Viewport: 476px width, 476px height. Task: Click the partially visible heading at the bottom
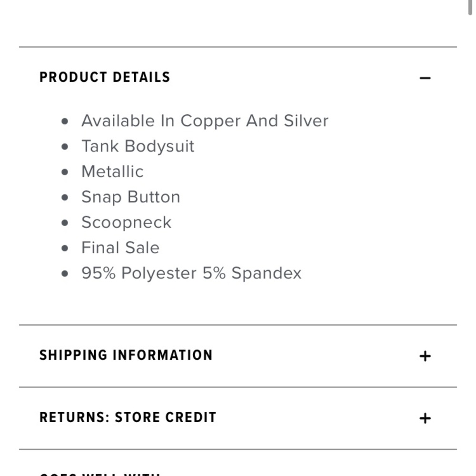click(100, 474)
